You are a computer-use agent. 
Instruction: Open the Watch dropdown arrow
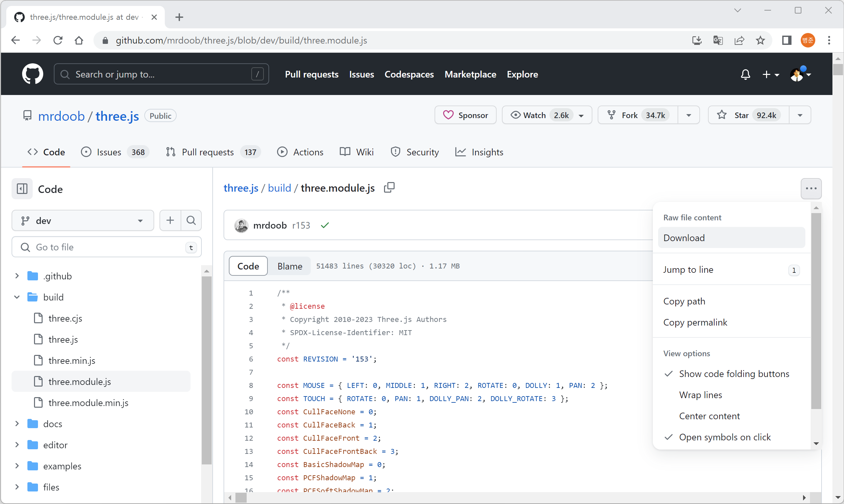click(x=581, y=115)
